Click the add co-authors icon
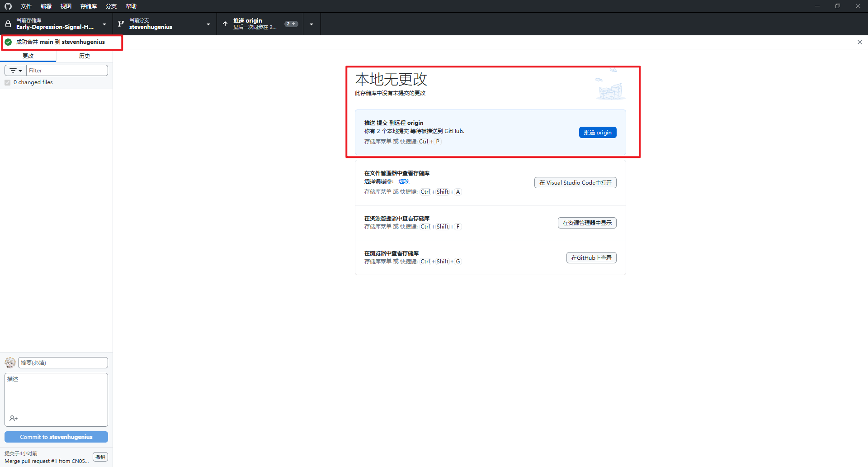The width and height of the screenshot is (868, 467). 14,419
